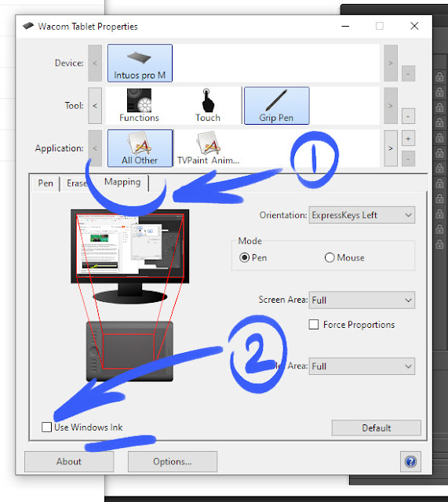
Task: Remove device with minus button
Action: point(408,74)
